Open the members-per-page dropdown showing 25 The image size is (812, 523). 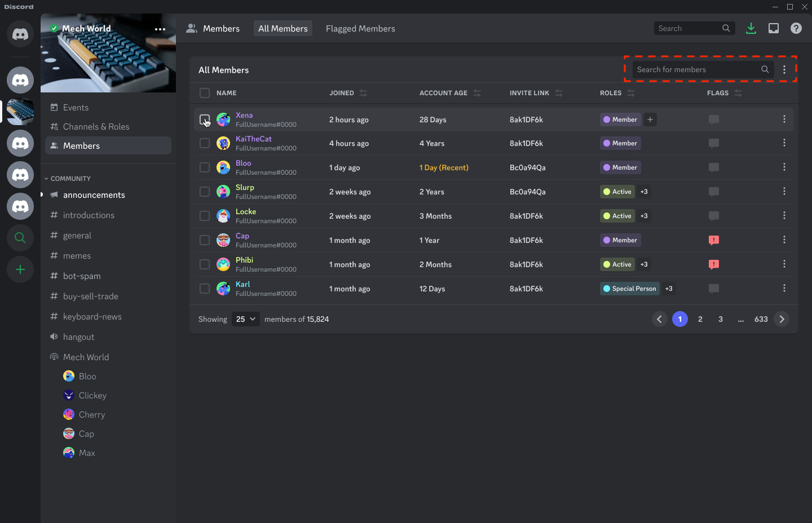[x=245, y=319]
